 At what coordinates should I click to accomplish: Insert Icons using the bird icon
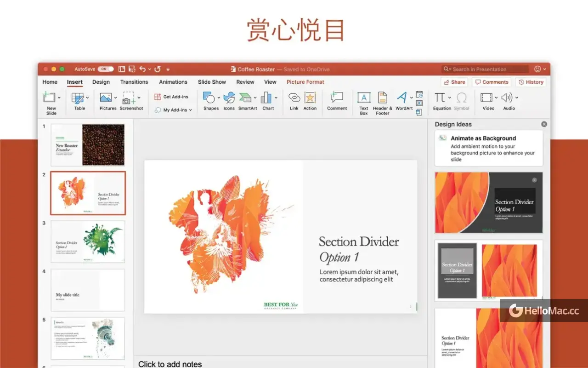point(229,98)
